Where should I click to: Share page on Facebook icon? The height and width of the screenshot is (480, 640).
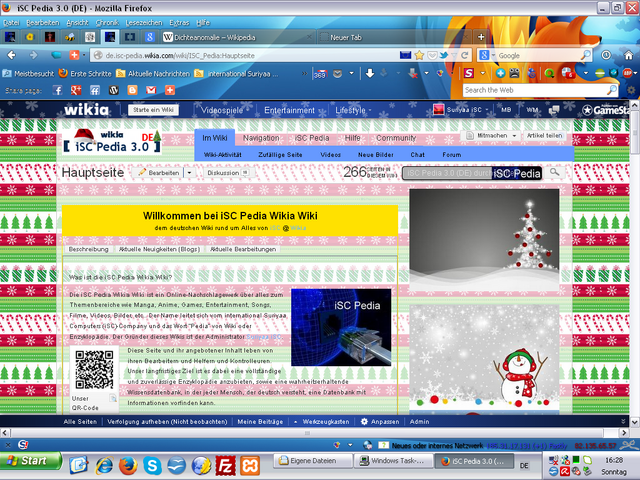pyautogui.click(x=57, y=90)
